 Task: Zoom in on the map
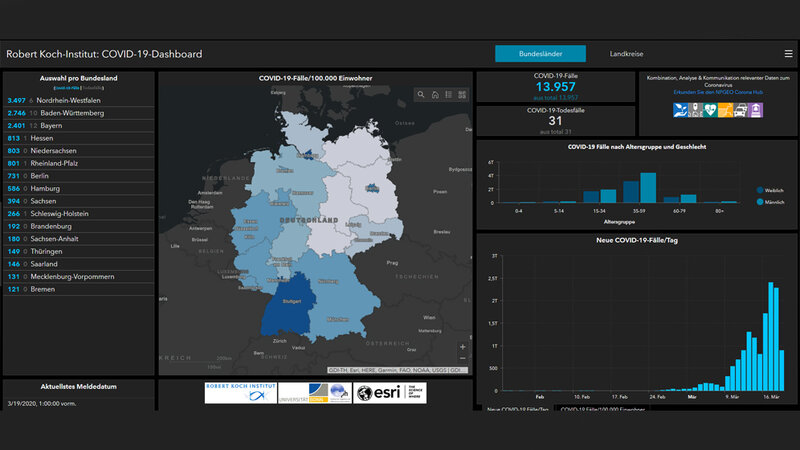[462, 346]
